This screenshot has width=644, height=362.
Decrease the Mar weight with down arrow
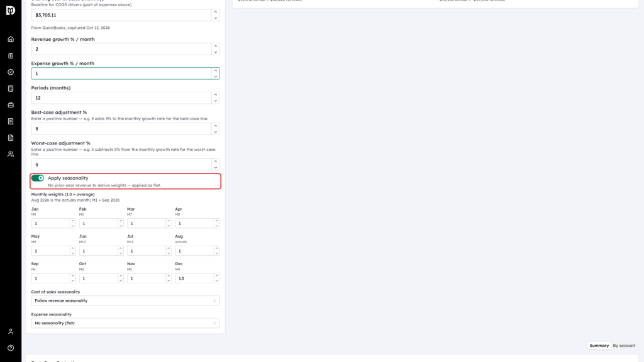click(169, 226)
